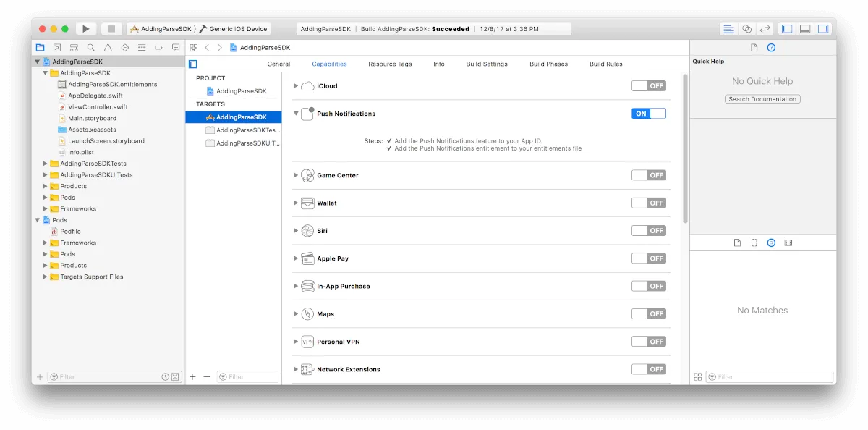Open the Issue navigator warning icon
The width and height of the screenshot is (868, 430).
[108, 47]
